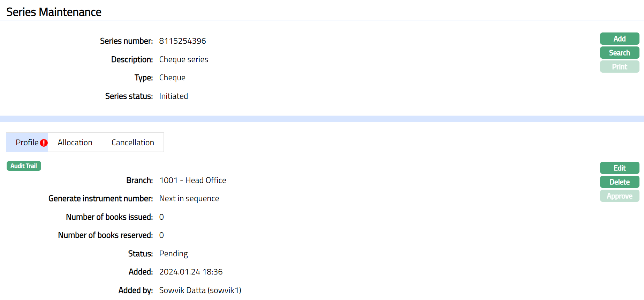644x300 pixels.
Task: Switch to the Allocation tab
Action: 75,142
